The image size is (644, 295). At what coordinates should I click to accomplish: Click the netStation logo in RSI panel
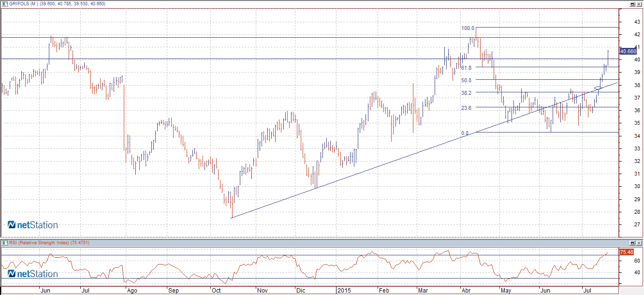point(32,274)
